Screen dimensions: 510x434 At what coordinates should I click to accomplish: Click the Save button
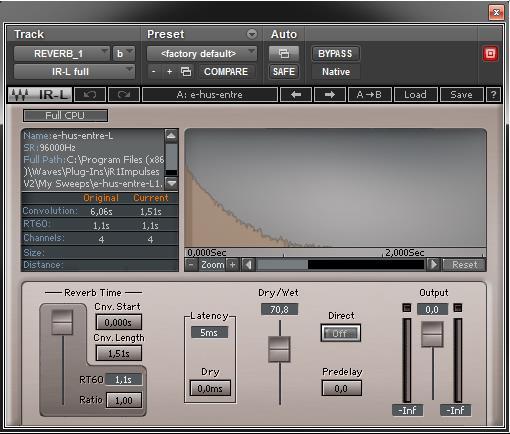pos(461,95)
